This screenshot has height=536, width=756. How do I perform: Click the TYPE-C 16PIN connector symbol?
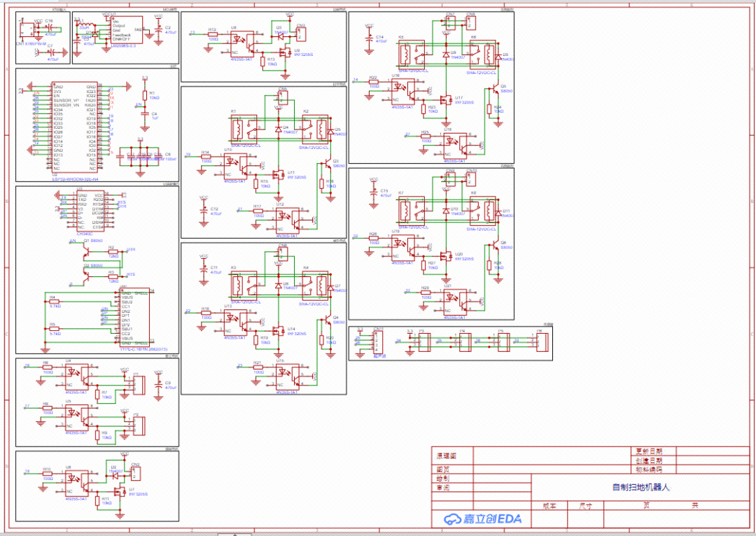134,317
